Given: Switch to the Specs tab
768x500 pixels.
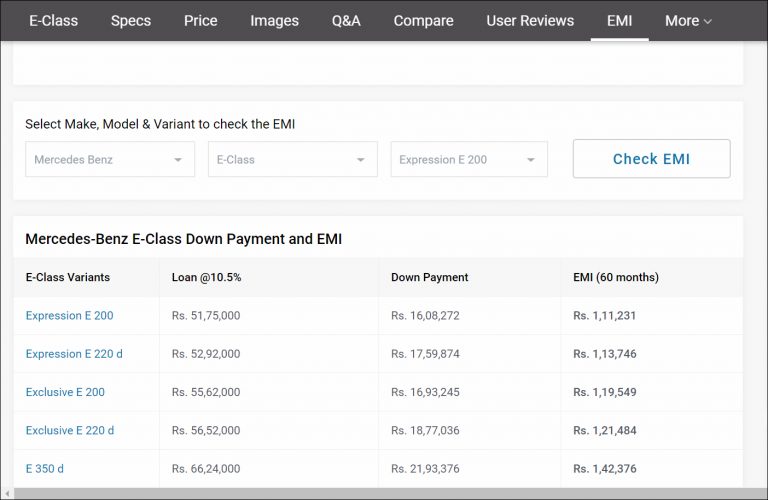Looking at the screenshot, I should point(131,21).
